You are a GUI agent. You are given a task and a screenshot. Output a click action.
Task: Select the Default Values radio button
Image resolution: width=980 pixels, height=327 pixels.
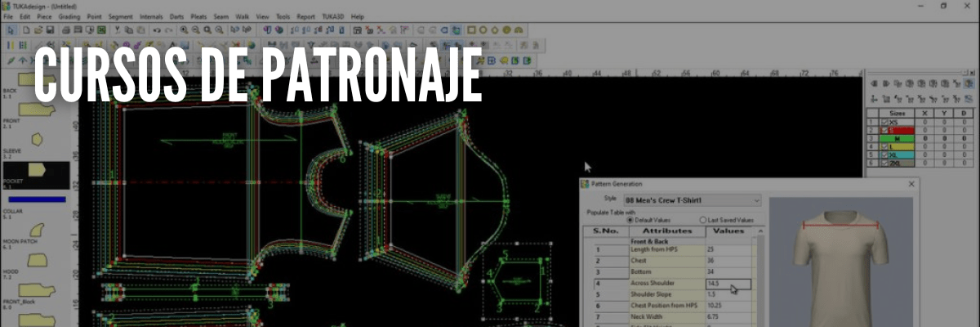(630, 220)
